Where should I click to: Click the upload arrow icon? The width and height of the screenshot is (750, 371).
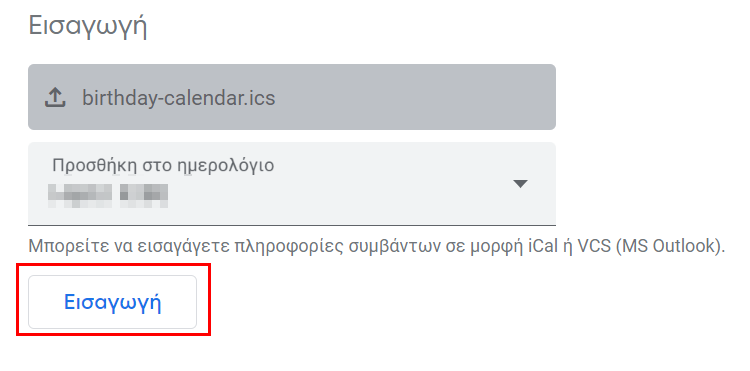point(55,98)
